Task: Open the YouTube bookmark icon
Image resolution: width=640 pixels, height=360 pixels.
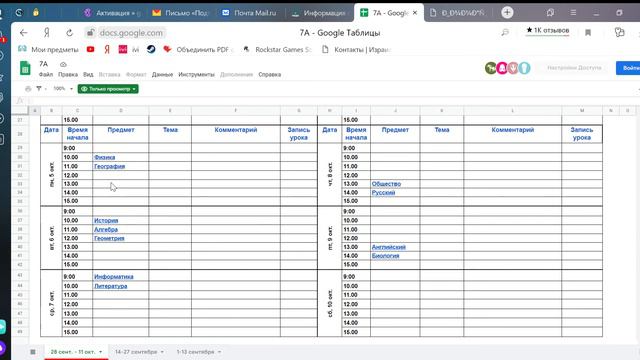Action: pos(91,49)
